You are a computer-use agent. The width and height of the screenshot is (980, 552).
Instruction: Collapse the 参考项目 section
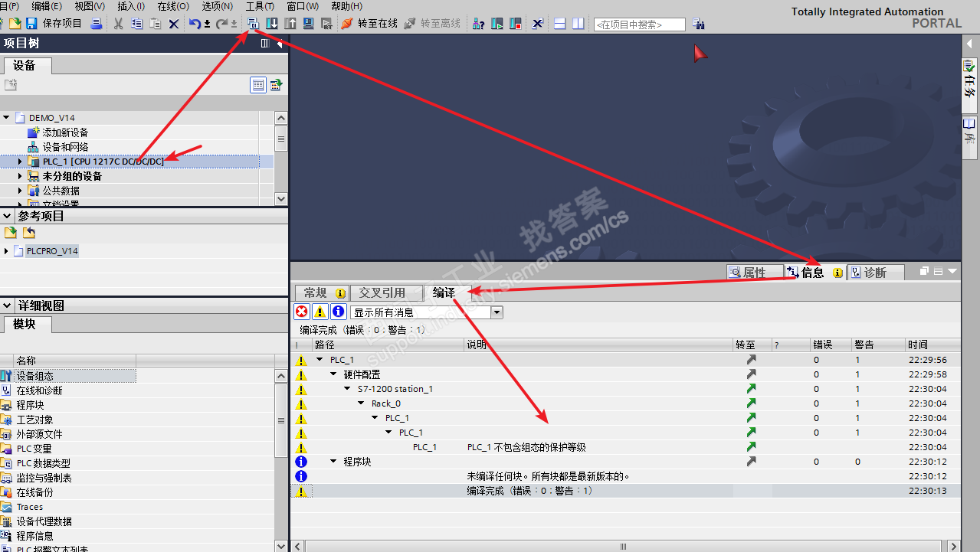coord(7,216)
